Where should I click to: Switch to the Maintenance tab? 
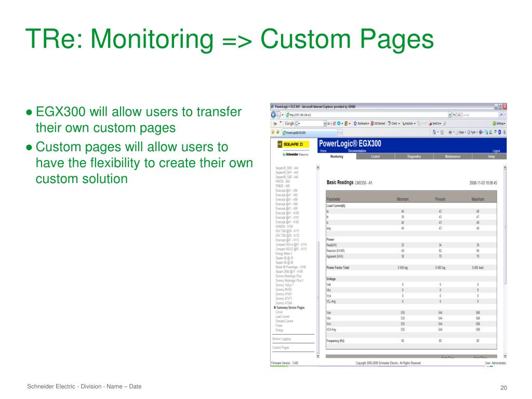click(453, 156)
